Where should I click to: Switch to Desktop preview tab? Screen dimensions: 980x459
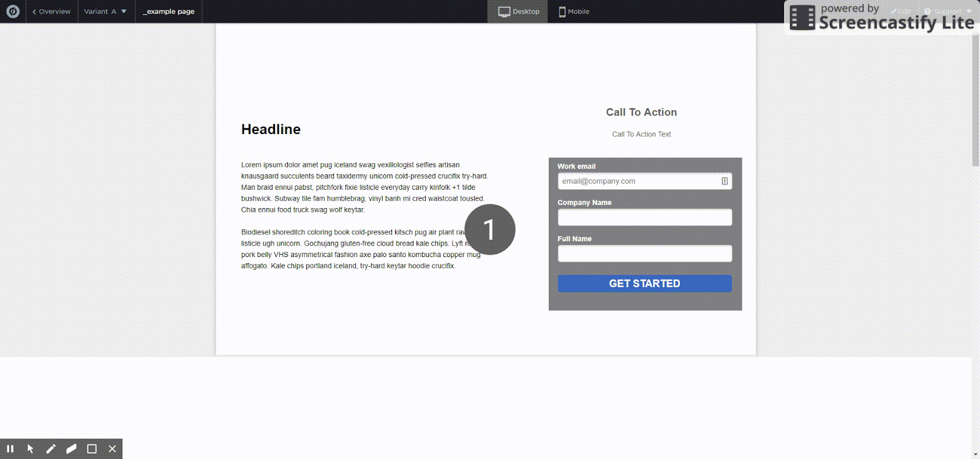tap(518, 12)
